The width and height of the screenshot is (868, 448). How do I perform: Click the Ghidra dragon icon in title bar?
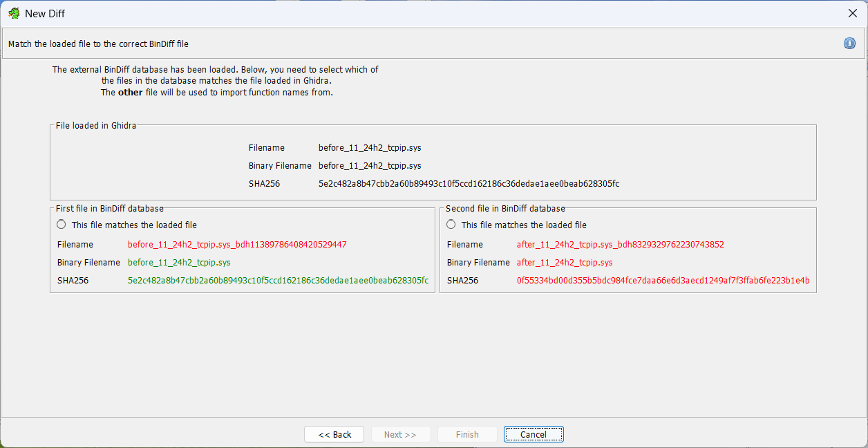click(x=13, y=13)
